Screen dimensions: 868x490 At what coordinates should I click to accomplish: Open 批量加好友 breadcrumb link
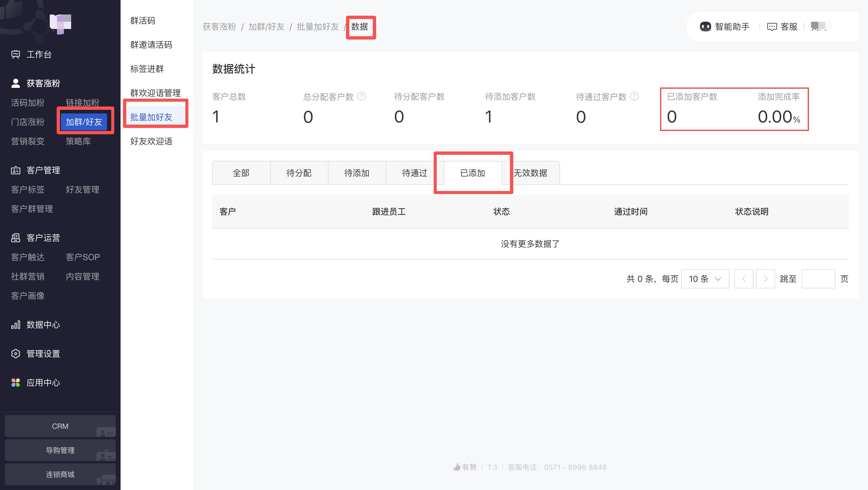pos(317,27)
